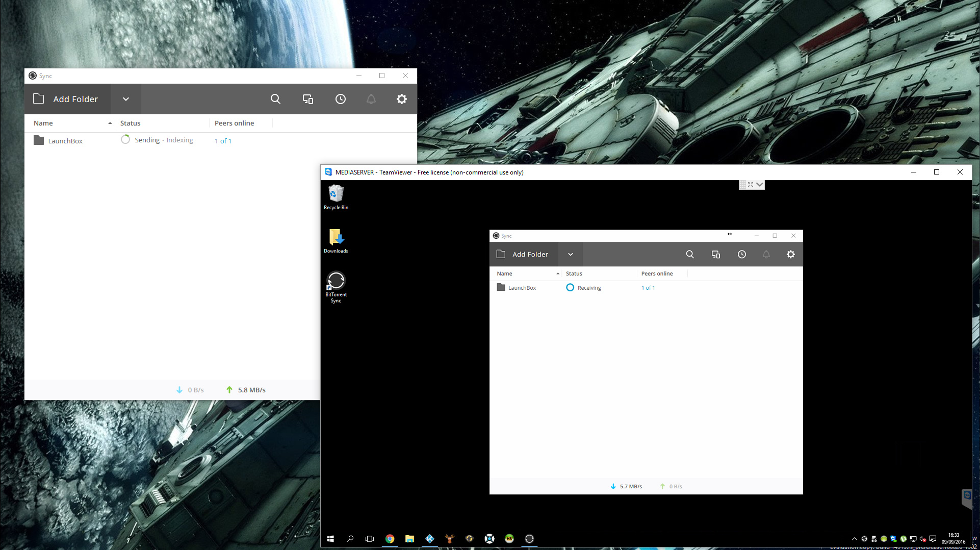Screen dimensions: 980x550
Task: Open My Devices icon in remote Sync window
Action: 716,254
